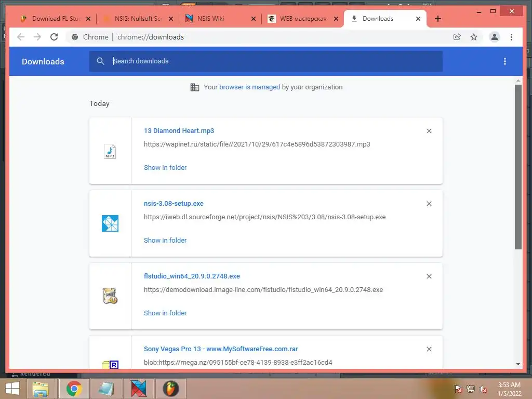532x399 pixels.
Task: Close the NSIS Wiki tab
Action: [254, 19]
